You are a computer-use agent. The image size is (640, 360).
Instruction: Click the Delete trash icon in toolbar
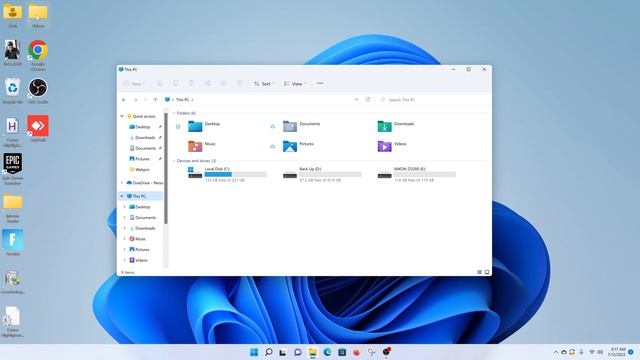click(x=240, y=84)
